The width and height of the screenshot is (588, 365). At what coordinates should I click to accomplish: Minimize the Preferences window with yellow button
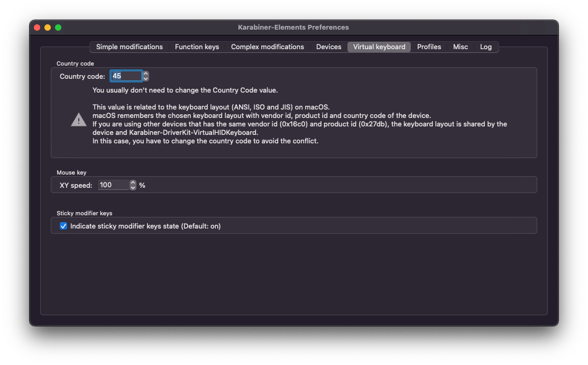click(48, 28)
